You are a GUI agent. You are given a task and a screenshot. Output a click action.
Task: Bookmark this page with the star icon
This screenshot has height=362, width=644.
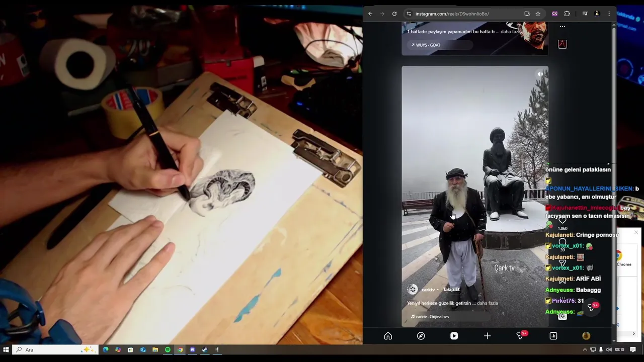(538, 14)
